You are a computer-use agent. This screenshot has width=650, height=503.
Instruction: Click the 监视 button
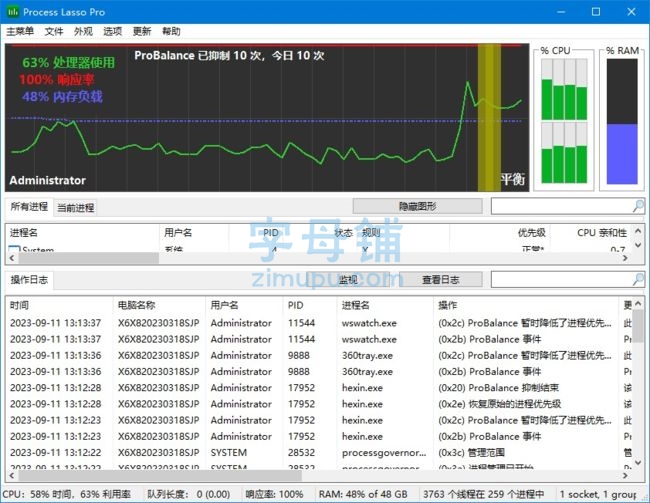click(348, 279)
